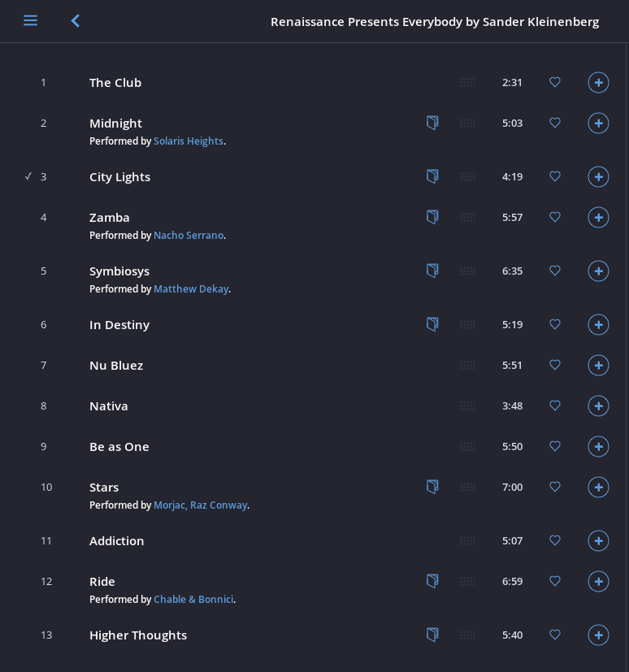This screenshot has height=672, width=629.
Task: Add Ride with its plus button
Action: 598,581
